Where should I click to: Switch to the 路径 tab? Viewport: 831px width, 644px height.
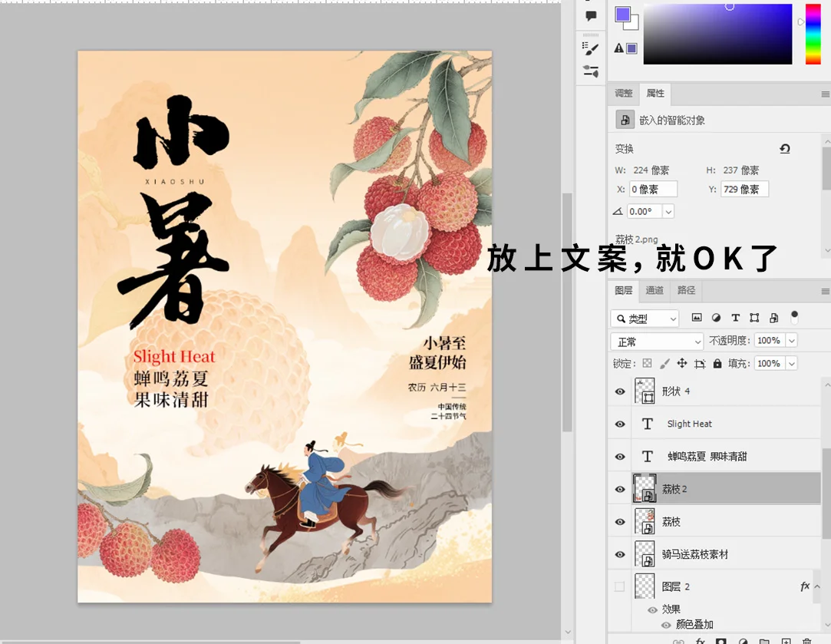(x=686, y=290)
